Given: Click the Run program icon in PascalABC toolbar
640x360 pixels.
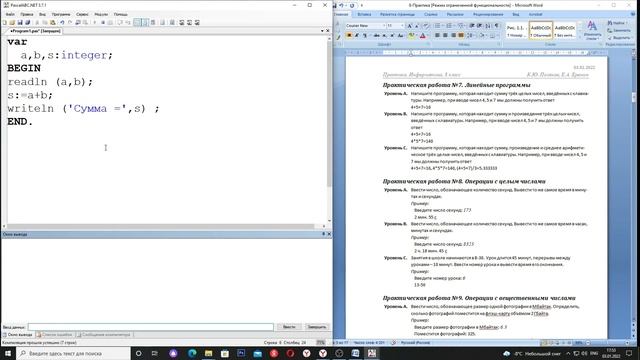Looking at the screenshot, I should click(x=95, y=22).
